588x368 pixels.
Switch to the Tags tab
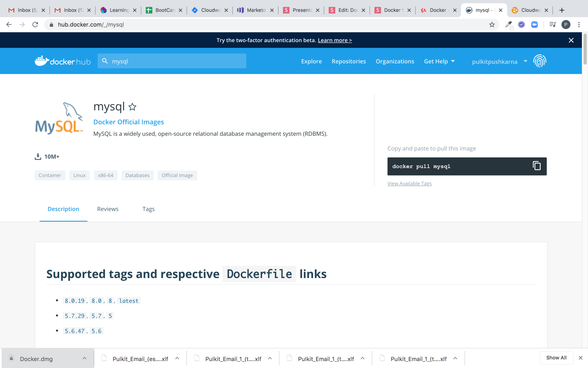pyautogui.click(x=148, y=209)
